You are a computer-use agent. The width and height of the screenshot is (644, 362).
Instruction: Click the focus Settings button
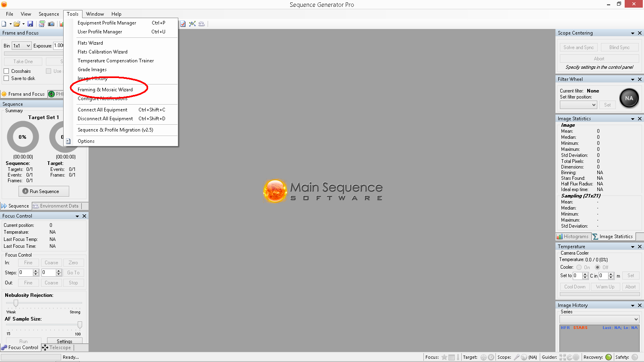pyautogui.click(x=64, y=341)
